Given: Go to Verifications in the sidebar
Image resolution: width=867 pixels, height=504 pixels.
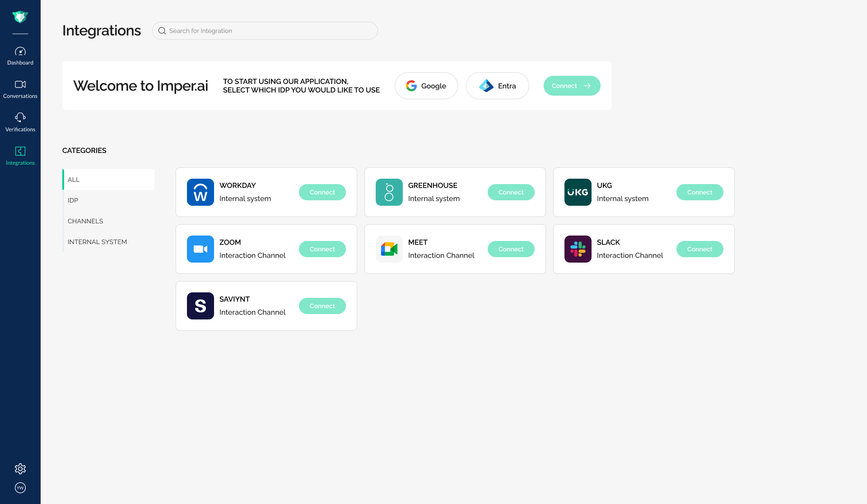Looking at the screenshot, I should (20, 122).
